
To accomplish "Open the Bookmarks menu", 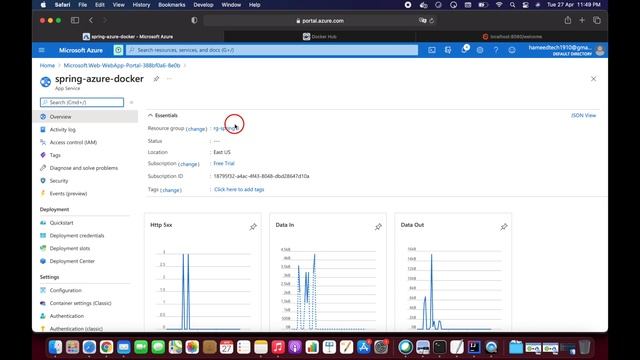I will coord(172,5).
